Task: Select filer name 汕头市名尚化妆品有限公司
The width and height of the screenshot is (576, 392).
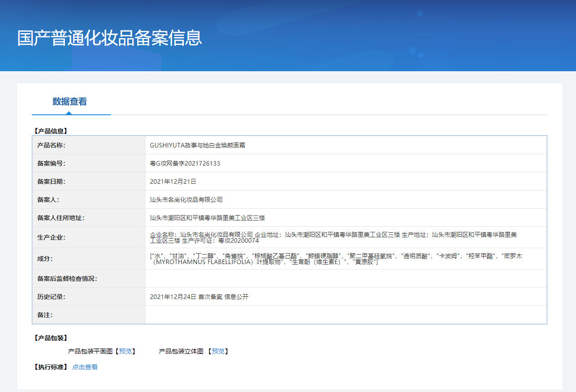Action: tap(186, 200)
